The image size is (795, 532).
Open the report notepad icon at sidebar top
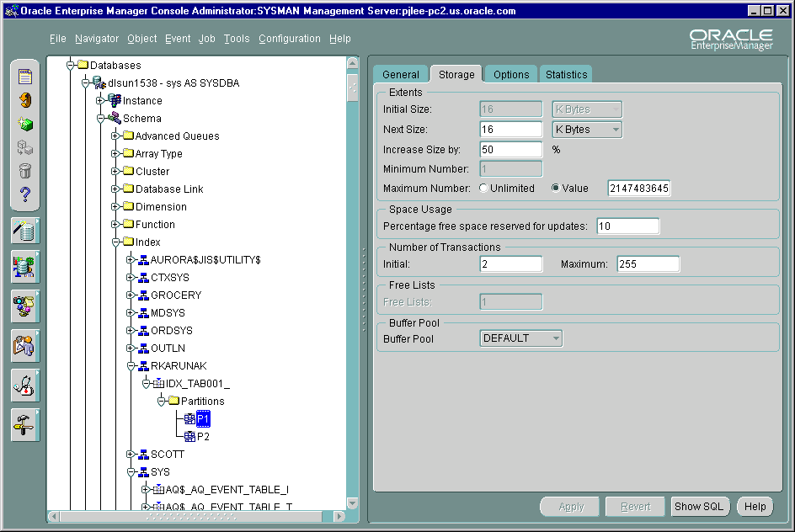25,77
